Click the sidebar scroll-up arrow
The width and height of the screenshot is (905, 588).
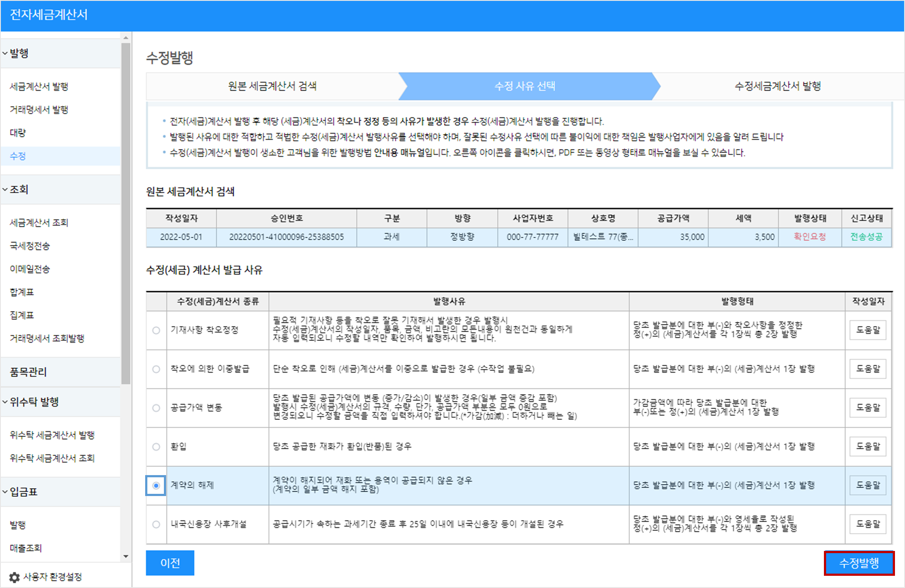(126, 38)
